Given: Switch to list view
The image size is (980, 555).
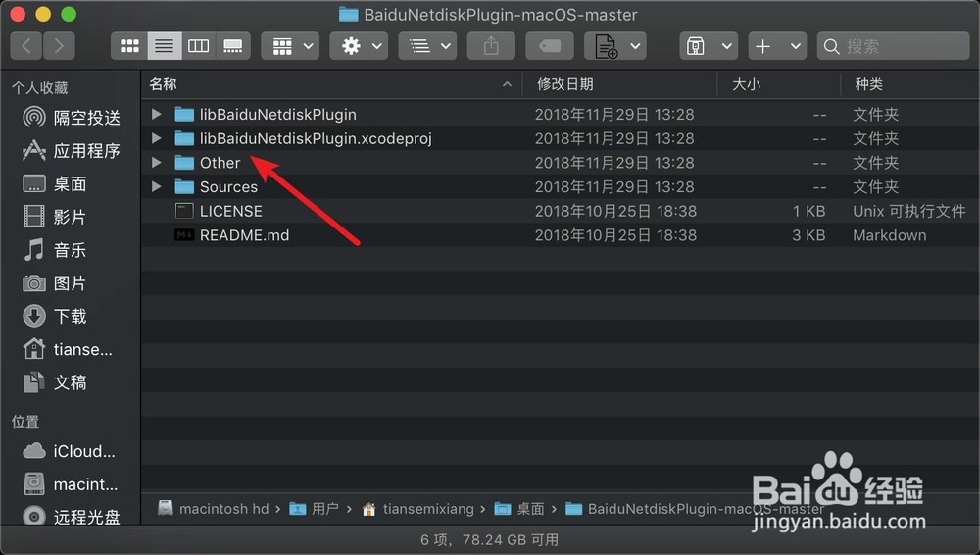Looking at the screenshot, I should tap(165, 46).
